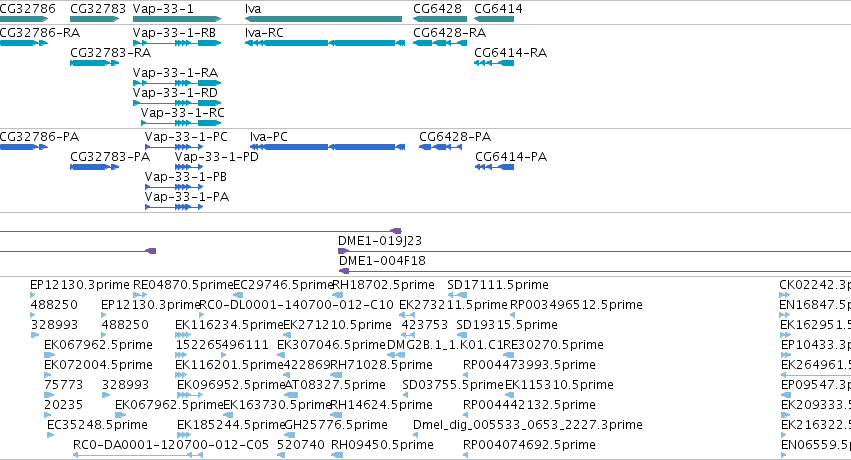Click the CG32786 gene label
The height and width of the screenshot is (460, 851).
tap(28, 9)
